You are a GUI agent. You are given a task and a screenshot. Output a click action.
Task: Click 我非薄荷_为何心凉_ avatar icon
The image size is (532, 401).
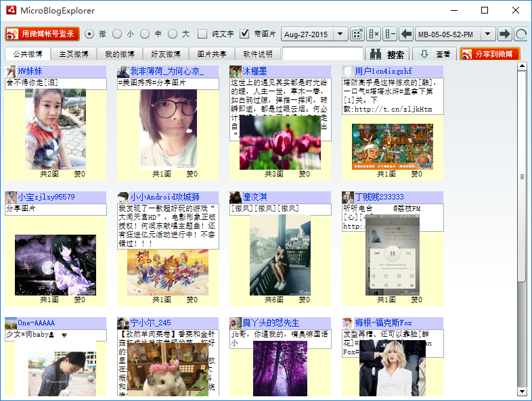coord(123,72)
